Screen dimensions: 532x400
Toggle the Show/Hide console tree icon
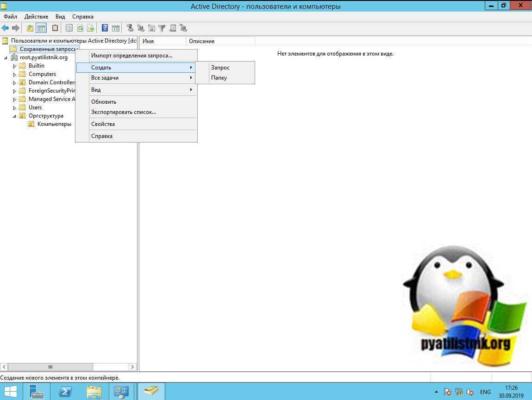pyautogui.click(x=41, y=28)
